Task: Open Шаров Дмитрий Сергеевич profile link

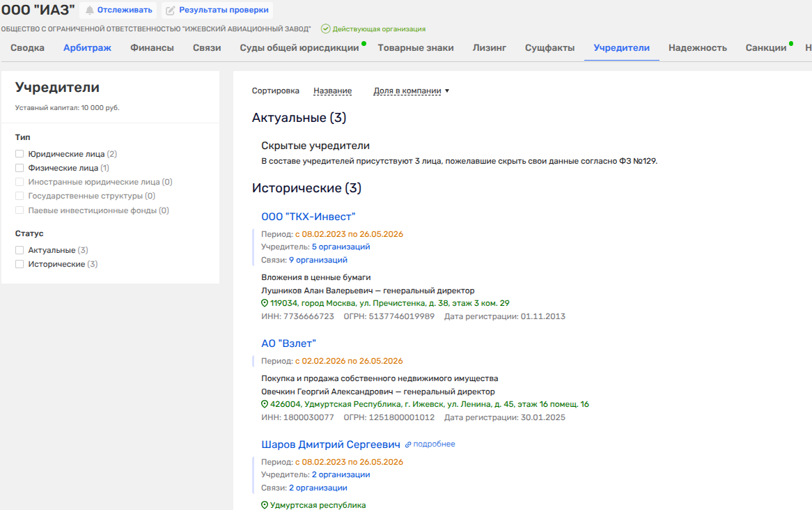Action: pyautogui.click(x=330, y=445)
